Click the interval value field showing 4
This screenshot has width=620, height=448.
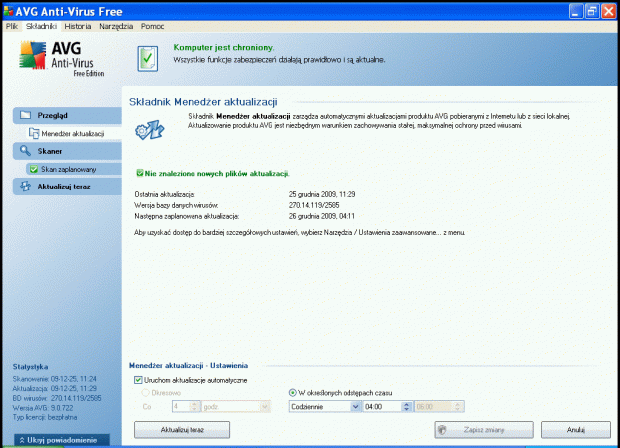click(181, 406)
